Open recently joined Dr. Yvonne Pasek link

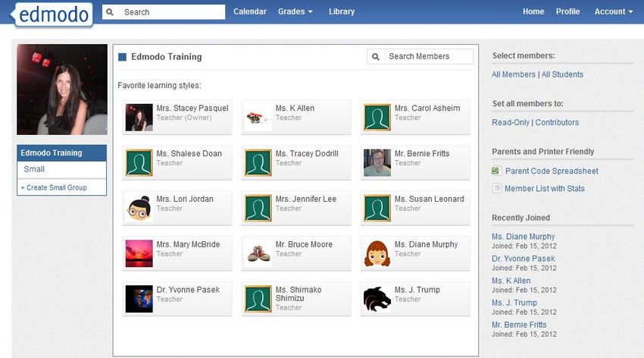(524, 259)
